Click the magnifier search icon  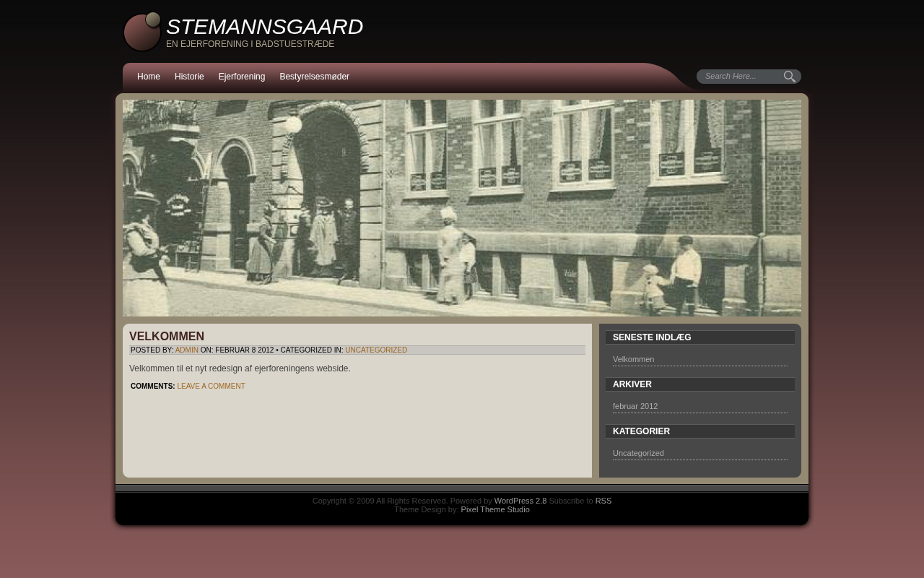790,77
